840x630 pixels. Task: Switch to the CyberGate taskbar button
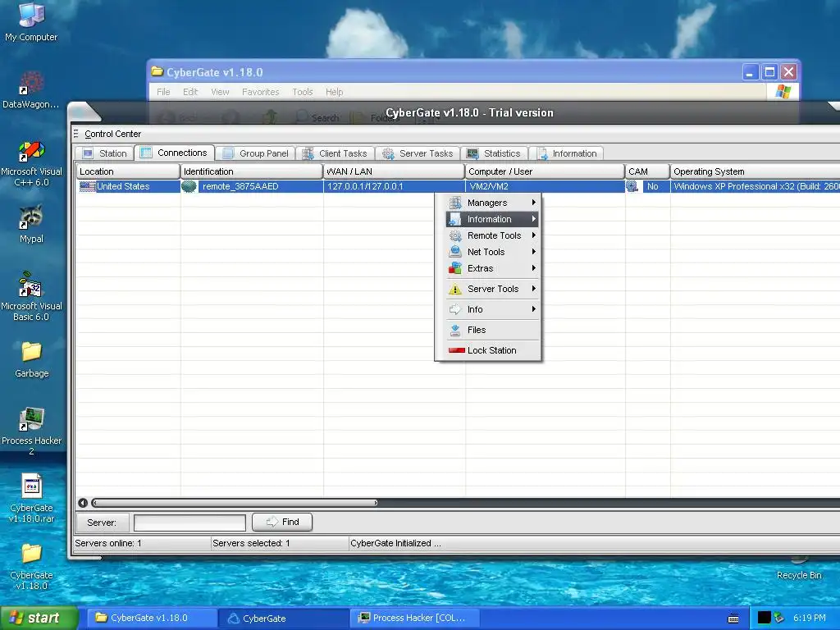tap(284, 618)
